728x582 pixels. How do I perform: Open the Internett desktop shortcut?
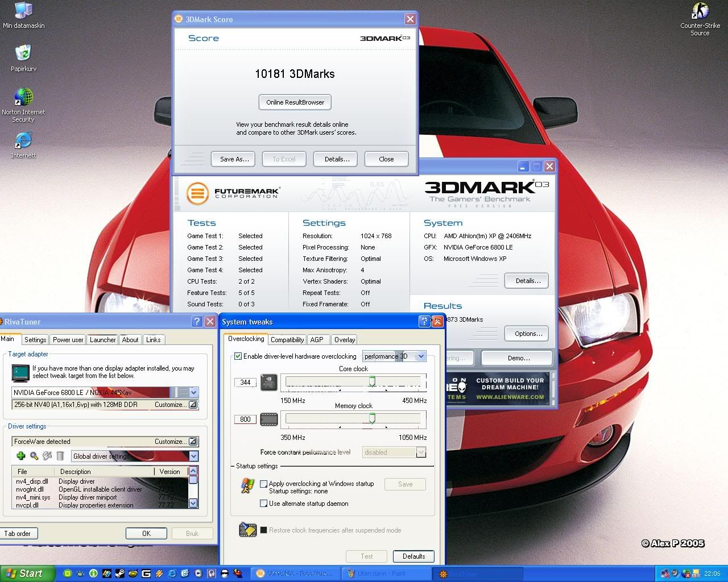pyautogui.click(x=23, y=145)
